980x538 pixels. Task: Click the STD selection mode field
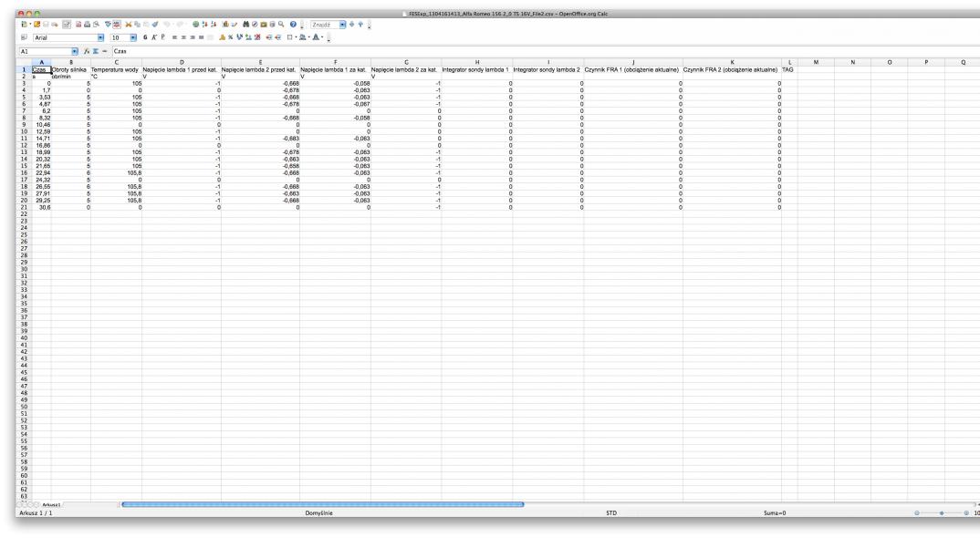coord(611,513)
